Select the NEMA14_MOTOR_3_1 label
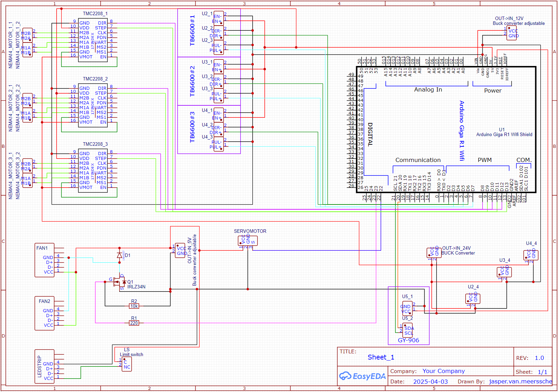558x392 pixels. pos(10,175)
